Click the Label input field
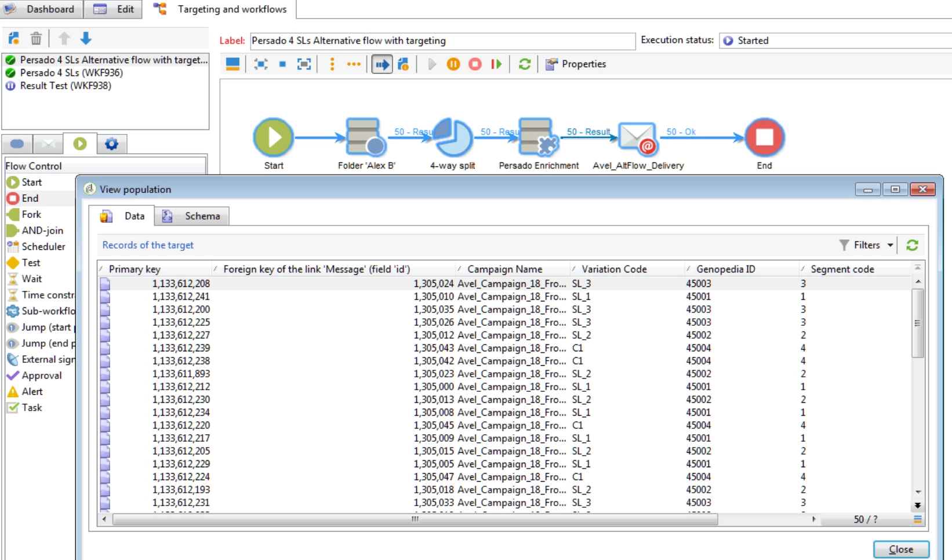Image resolution: width=952 pixels, height=560 pixels. [x=442, y=41]
